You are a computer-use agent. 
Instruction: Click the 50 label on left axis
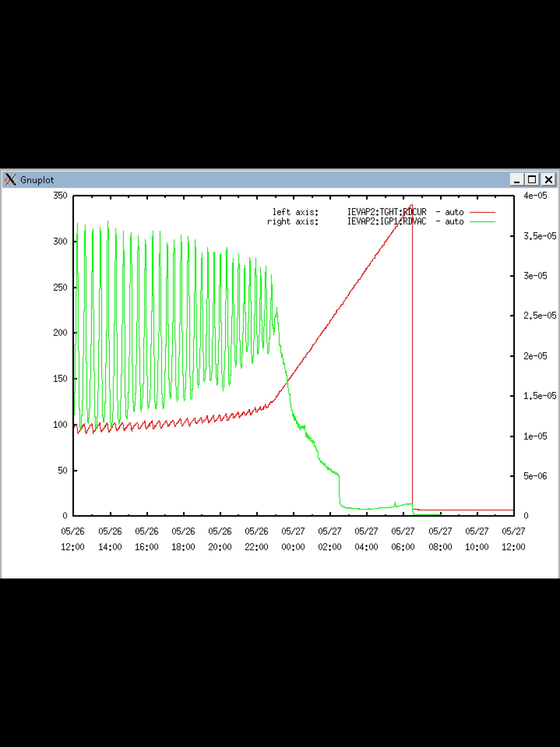(x=63, y=471)
